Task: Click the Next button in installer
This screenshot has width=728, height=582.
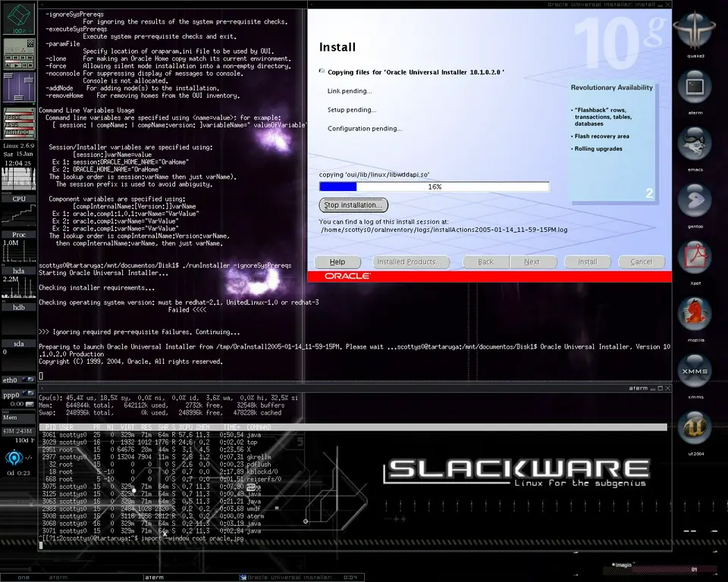Action: coord(532,262)
